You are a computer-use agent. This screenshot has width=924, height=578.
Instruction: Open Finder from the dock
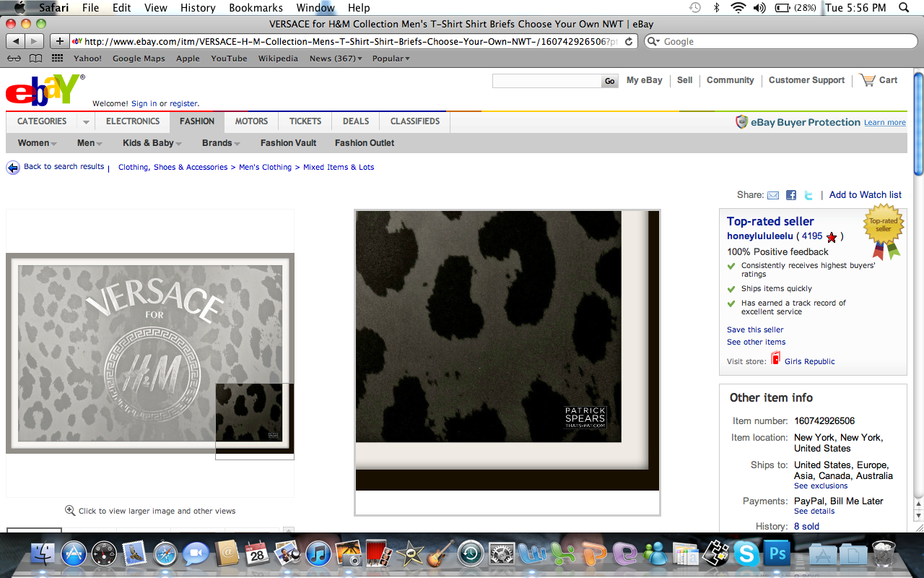(x=43, y=554)
